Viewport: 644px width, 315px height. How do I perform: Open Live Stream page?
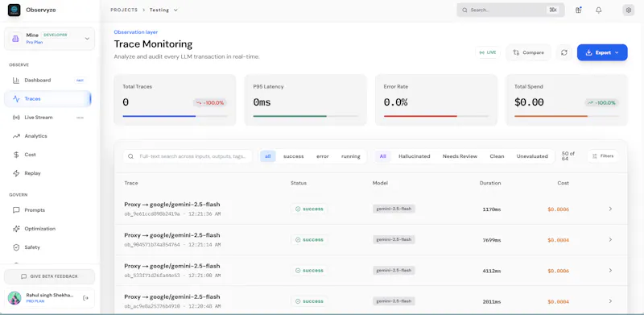click(x=47, y=117)
